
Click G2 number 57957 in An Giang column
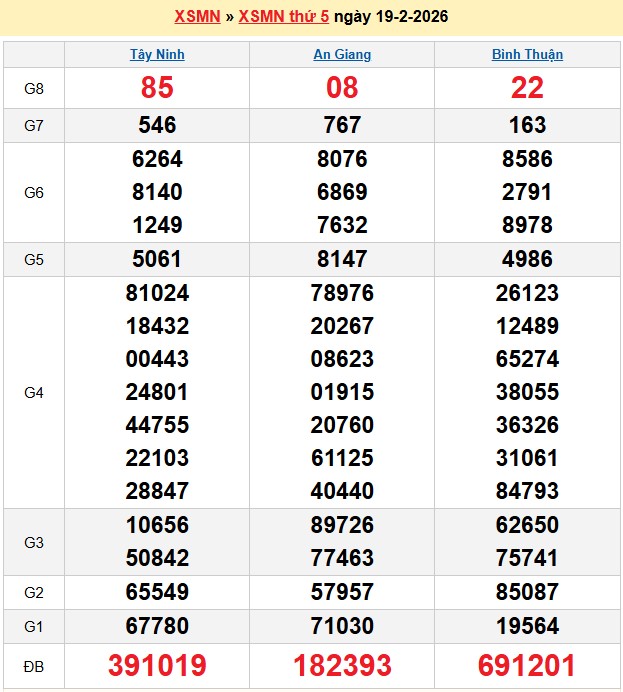click(342, 593)
